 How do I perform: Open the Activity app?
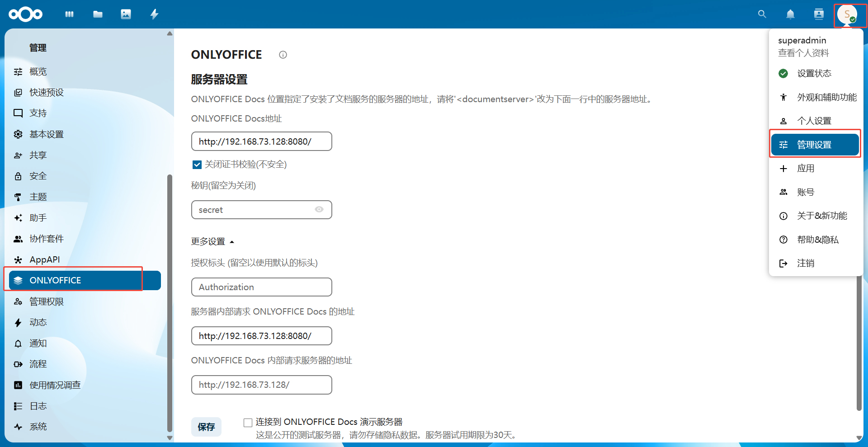click(154, 14)
